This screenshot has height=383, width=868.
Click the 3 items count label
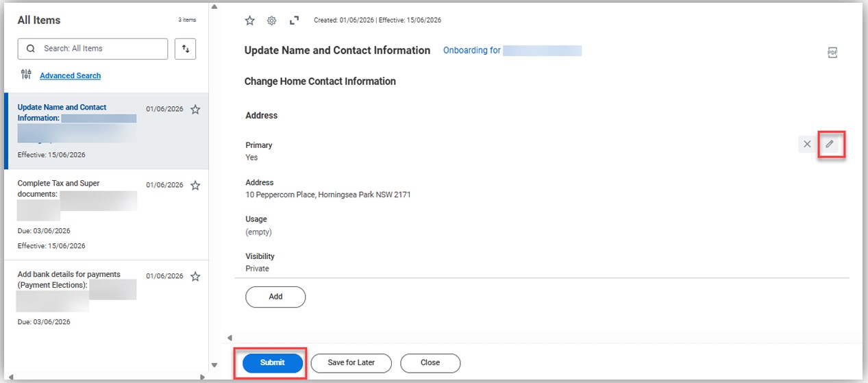point(187,21)
